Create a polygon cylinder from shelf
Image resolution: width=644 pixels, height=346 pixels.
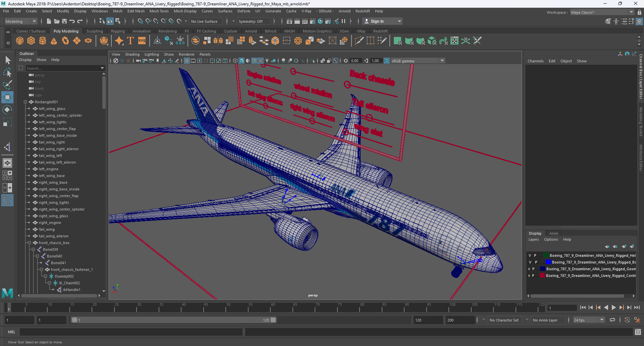pyautogui.click(x=43, y=41)
